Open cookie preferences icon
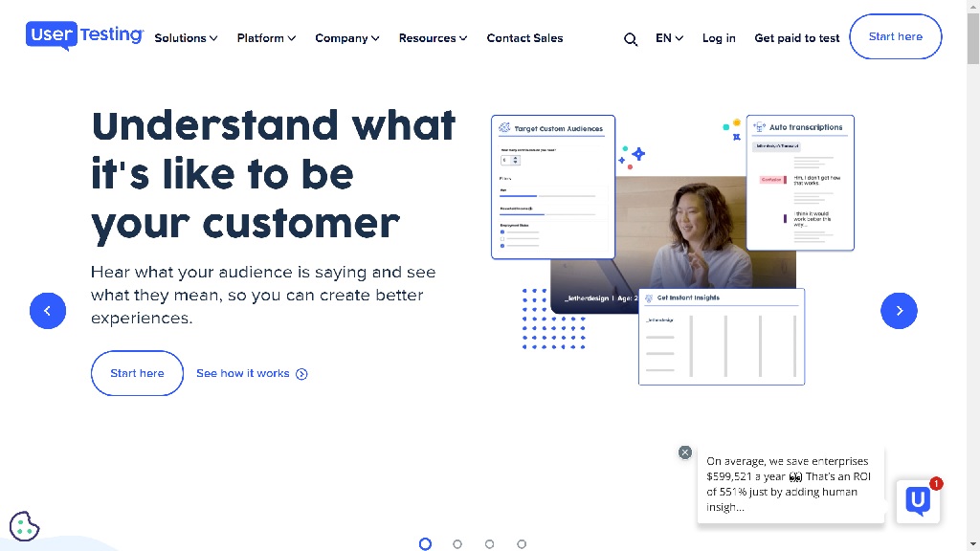This screenshot has width=980, height=551. (24, 526)
